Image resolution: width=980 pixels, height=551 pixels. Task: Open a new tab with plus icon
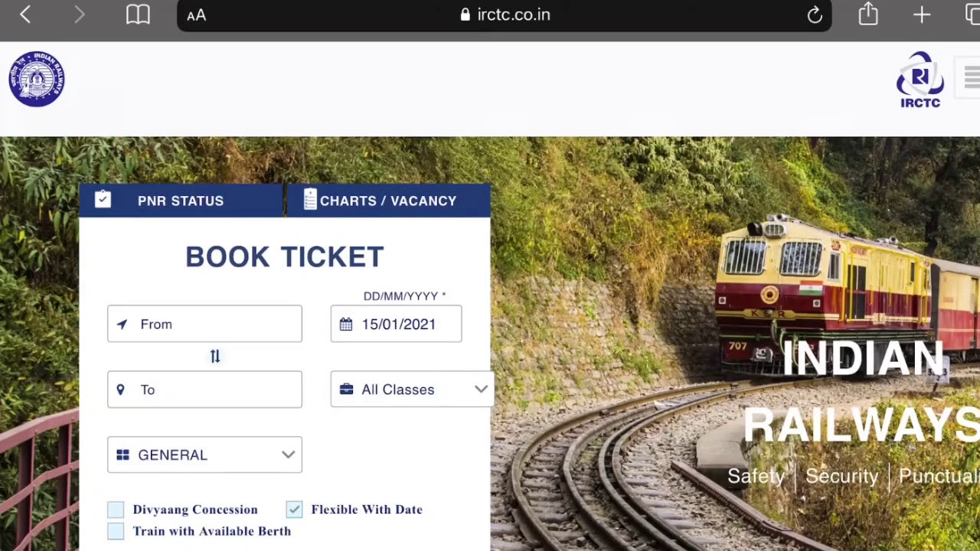tap(922, 15)
